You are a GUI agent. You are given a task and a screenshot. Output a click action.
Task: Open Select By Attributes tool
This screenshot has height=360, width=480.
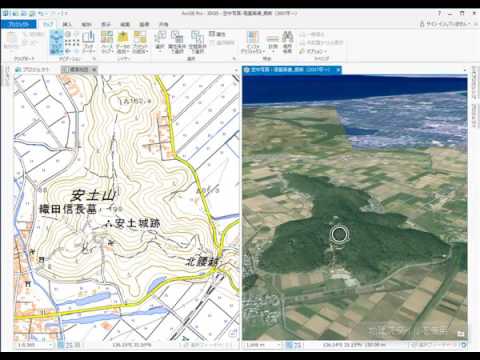coord(177,42)
